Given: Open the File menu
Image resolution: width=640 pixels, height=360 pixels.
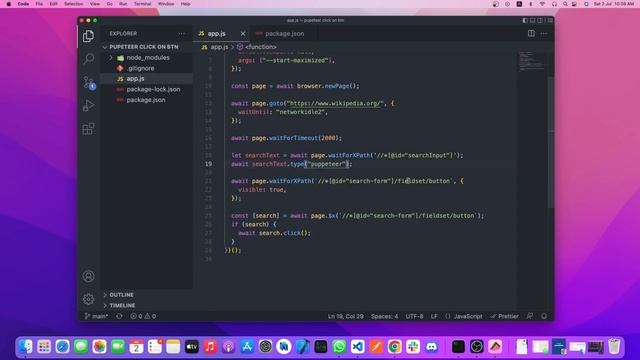Looking at the screenshot, I should point(39,4).
